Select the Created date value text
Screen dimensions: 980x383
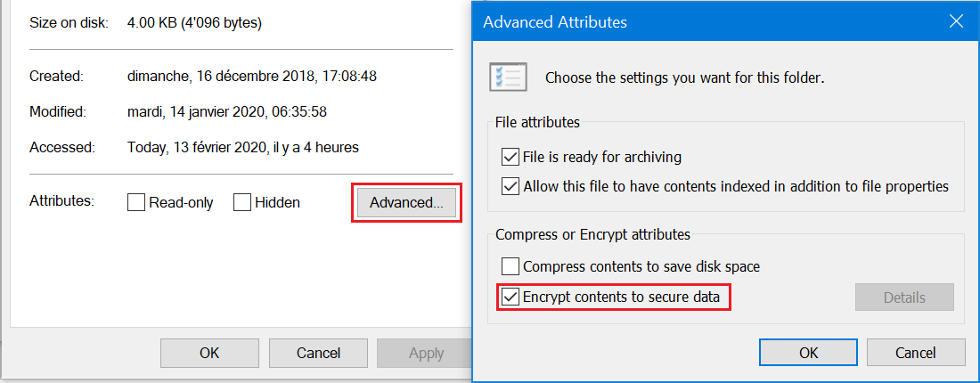click(x=252, y=77)
